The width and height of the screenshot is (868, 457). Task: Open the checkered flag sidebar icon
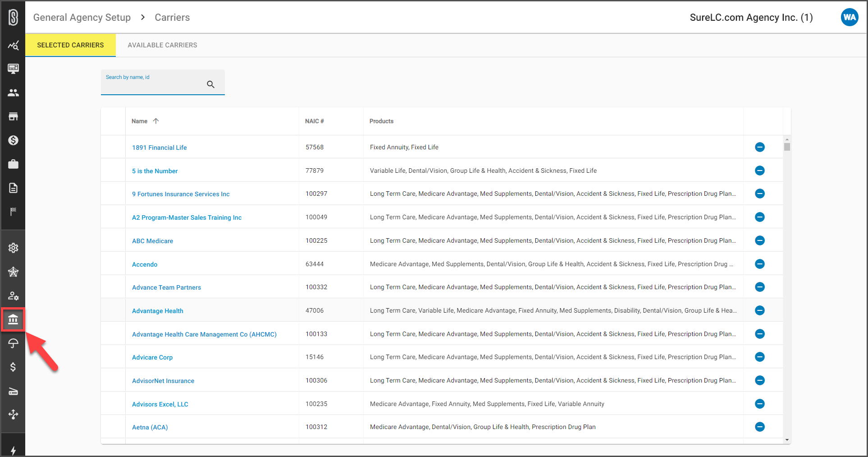point(14,212)
